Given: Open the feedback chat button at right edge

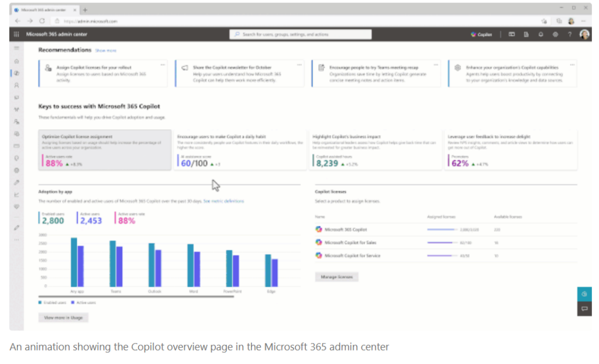Looking at the screenshot, I should 584,308.
